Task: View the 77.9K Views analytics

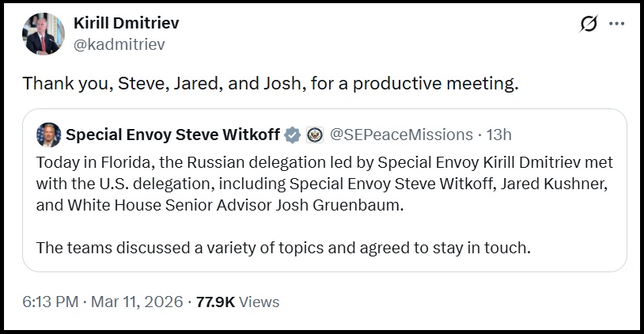Action: tap(237, 302)
